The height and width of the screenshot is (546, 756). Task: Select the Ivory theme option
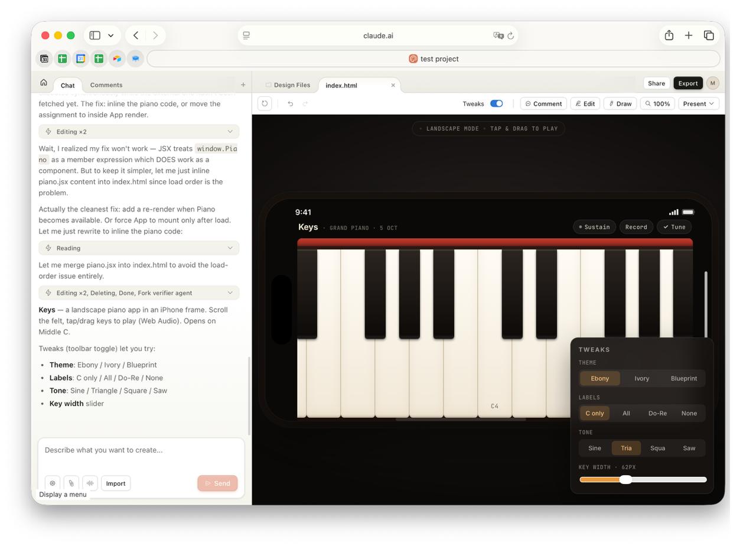click(x=641, y=378)
